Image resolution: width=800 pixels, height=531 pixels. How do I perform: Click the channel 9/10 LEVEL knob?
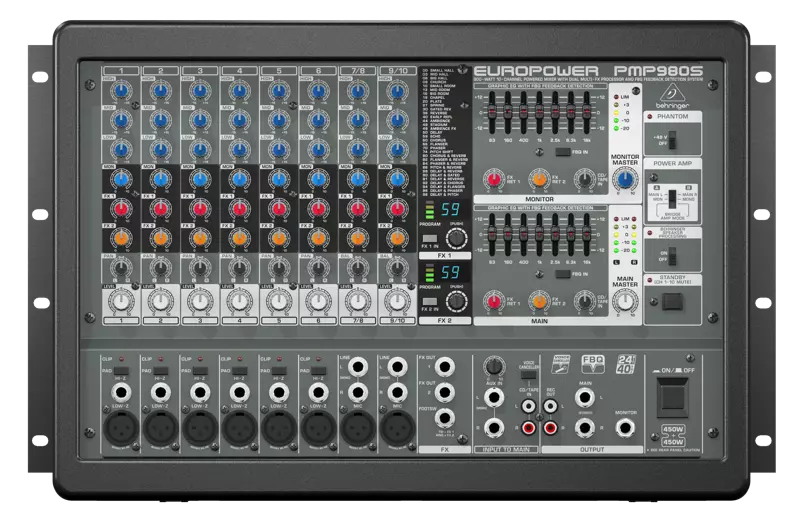(x=397, y=301)
